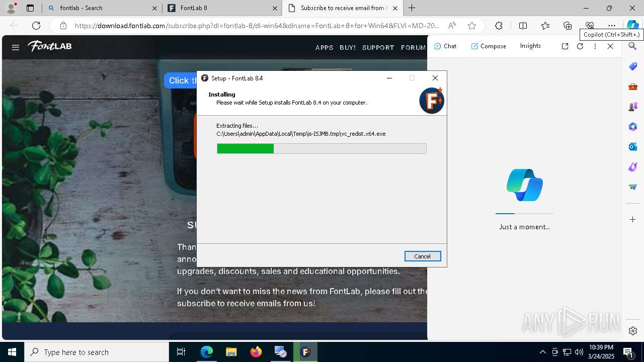Open Copilot pane more options
The image size is (644, 362).
point(595,46)
